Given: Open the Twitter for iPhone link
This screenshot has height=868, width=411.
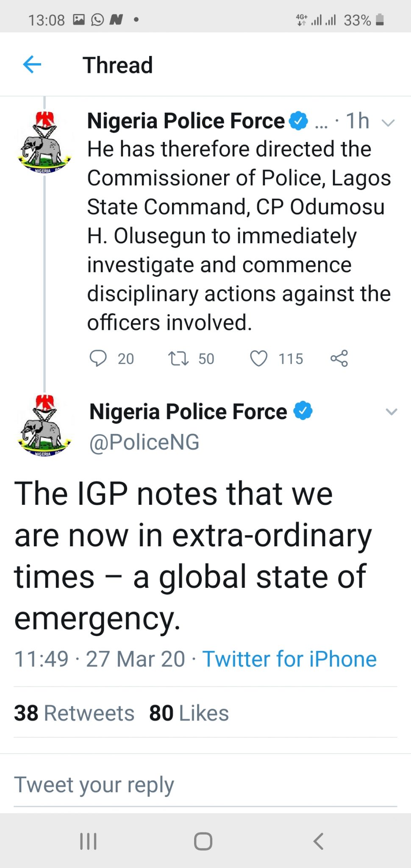Looking at the screenshot, I should tap(289, 659).
